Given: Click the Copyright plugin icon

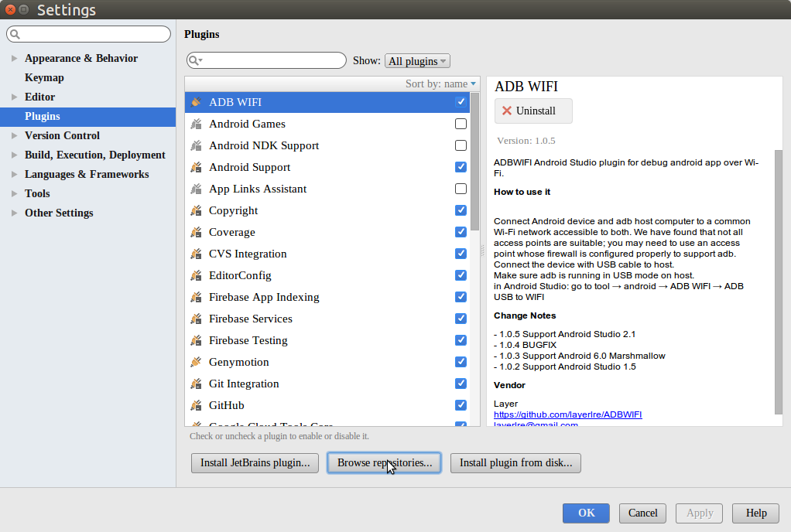Looking at the screenshot, I should pos(197,210).
